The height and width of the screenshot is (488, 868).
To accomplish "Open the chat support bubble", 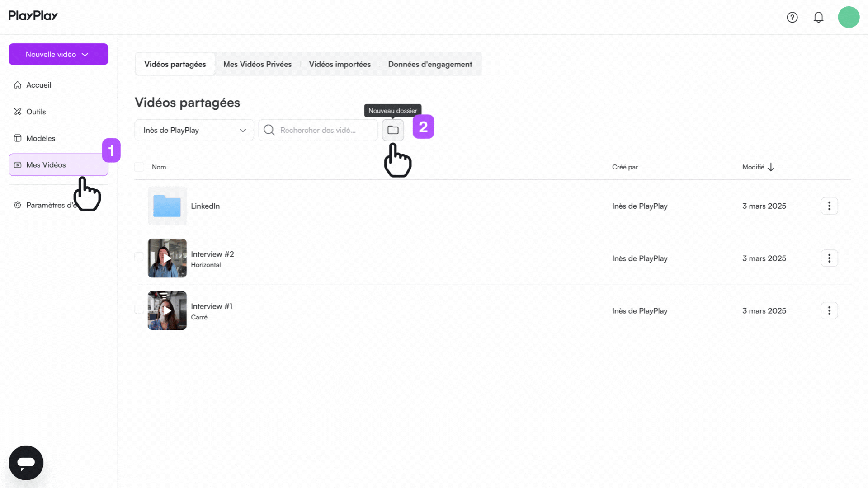I will pos(26,463).
